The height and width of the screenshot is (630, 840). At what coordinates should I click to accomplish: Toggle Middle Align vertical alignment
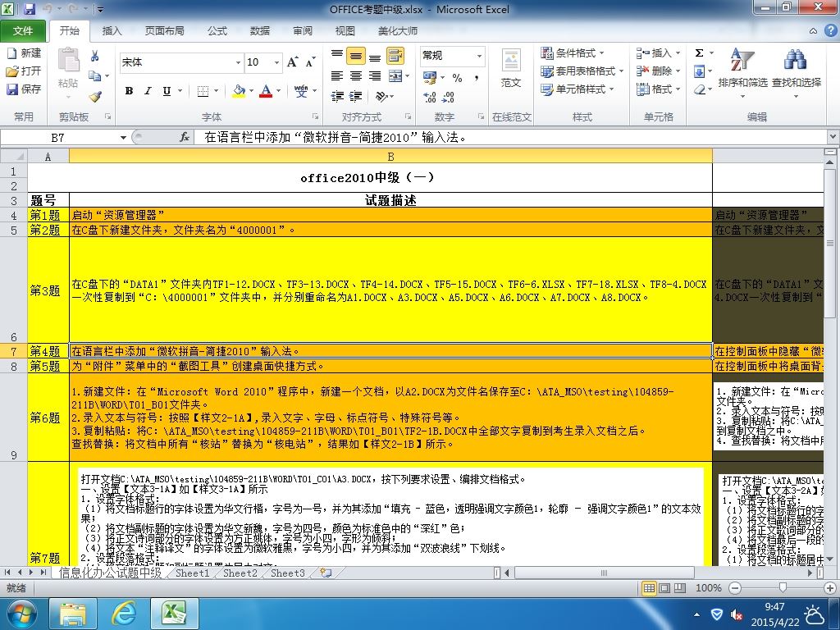pyautogui.click(x=356, y=55)
